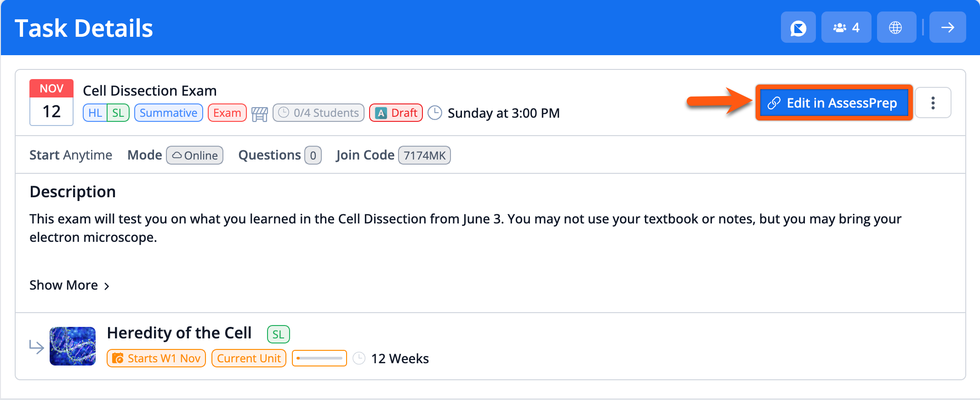The image size is (980, 400).
Task: Open the Mode Online selector
Action: pyautogui.click(x=194, y=155)
